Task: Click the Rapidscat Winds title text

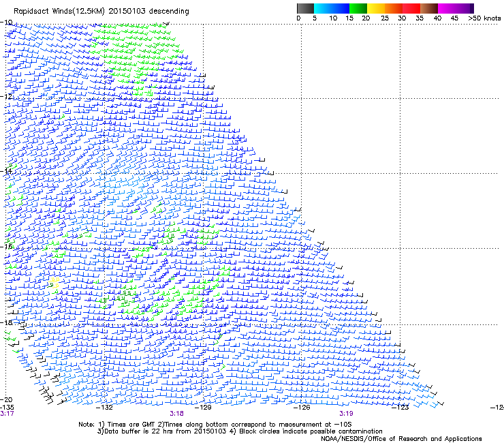Action: [101, 11]
